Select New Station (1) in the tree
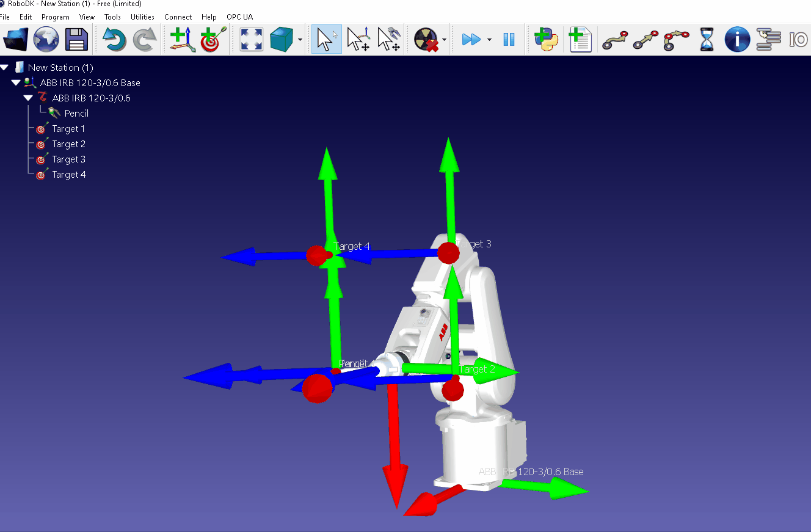This screenshot has height=532, width=811. [61, 67]
